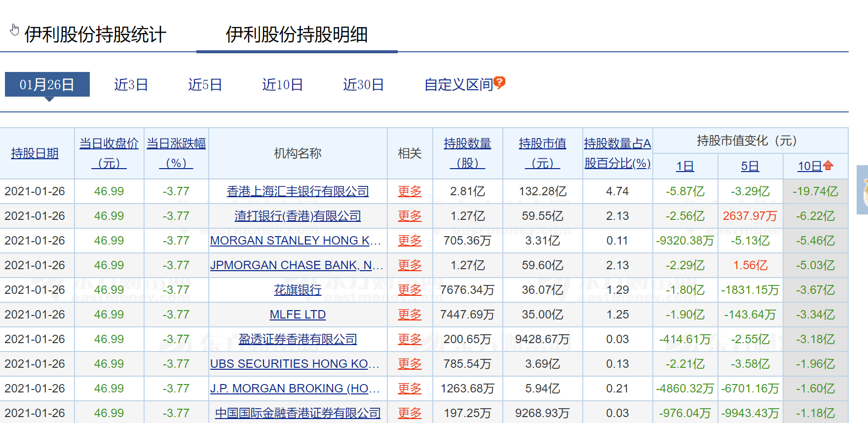Open UBS SECURITIES HONG KO… link
The image size is (868, 423).
pyautogui.click(x=295, y=364)
